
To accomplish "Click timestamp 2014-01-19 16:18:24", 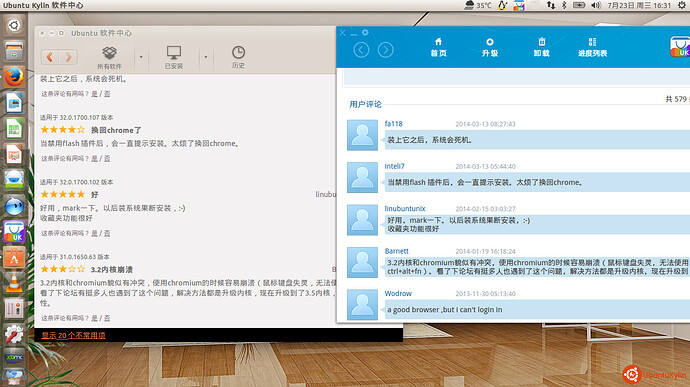I will coord(485,251).
